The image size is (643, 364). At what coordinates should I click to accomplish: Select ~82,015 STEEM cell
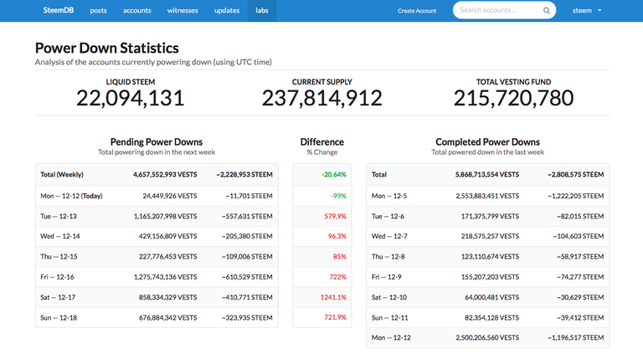(580, 216)
